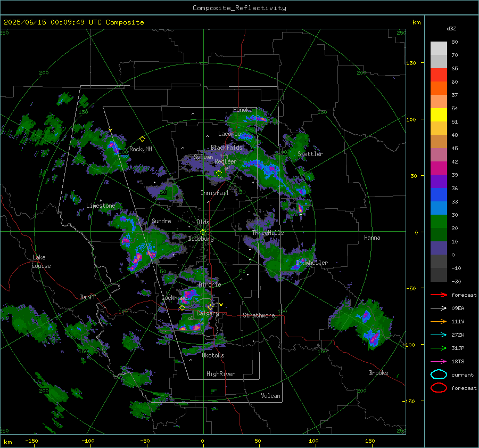Click the green 31JP arrow icon
Screen dimensions: 479x448
[x=439, y=348]
